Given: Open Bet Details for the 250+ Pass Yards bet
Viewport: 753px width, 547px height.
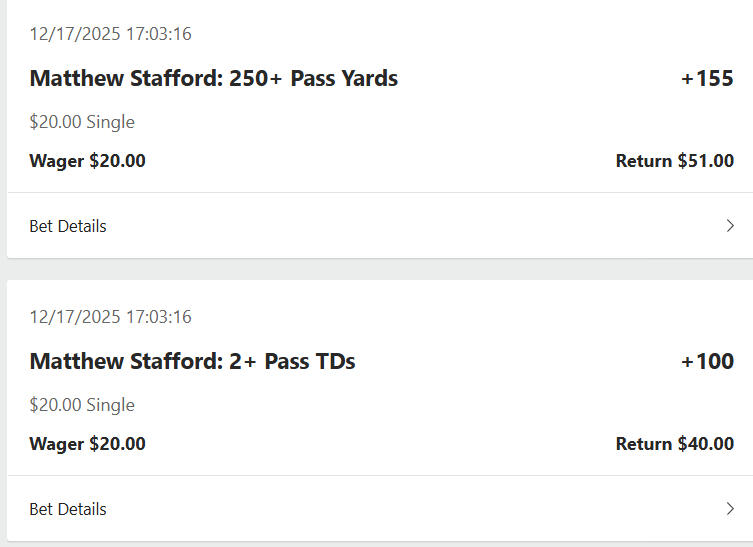Looking at the screenshot, I should pyautogui.click(x=68, y=226).
